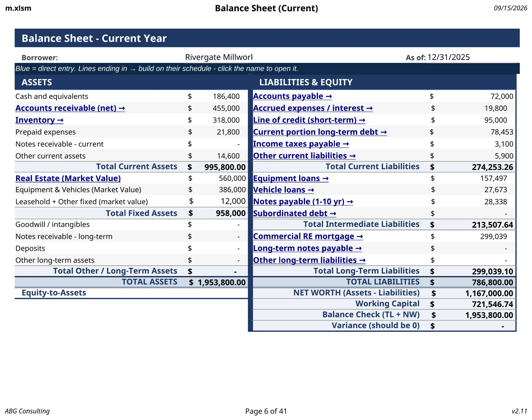Open the Subordinated debt link
532x420 pixels.
pyautogui.click(x=294, y=213)
